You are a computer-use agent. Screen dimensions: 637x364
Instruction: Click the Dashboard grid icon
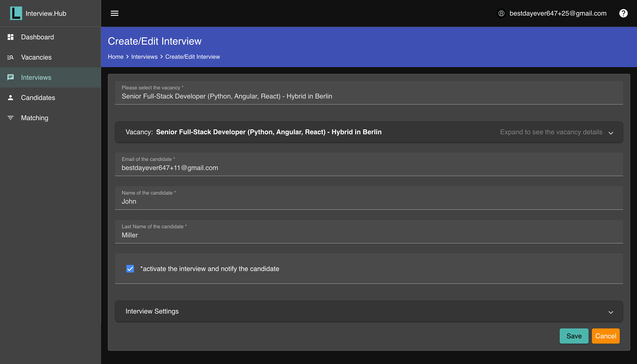(x=11, y=37)
